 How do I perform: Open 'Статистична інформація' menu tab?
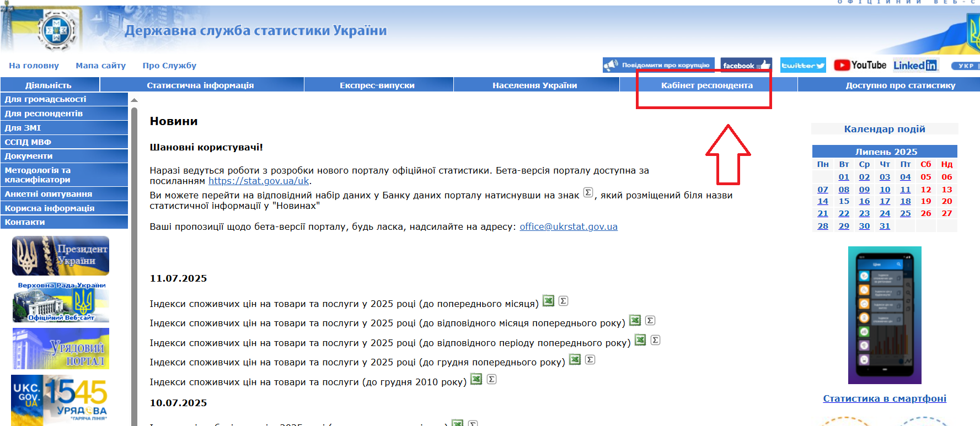[202, 85]
